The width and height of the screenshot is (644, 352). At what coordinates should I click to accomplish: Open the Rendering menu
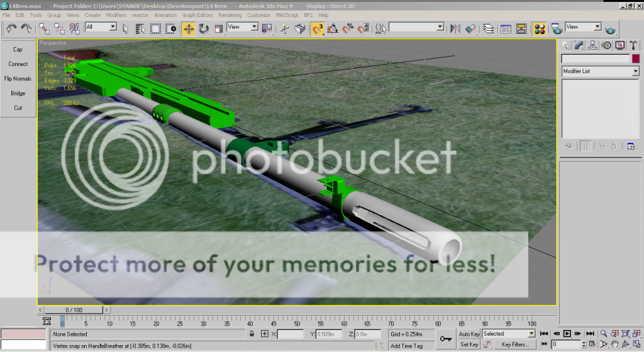pos(230,15)
